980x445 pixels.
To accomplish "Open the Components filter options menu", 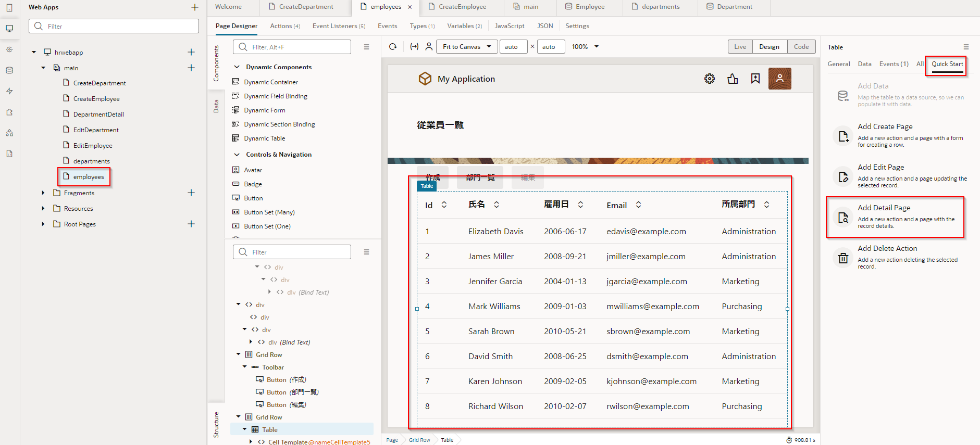I will [367, 47].
